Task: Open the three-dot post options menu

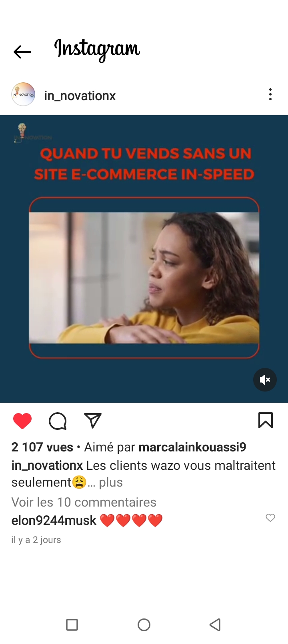Action: pos(270,95)
